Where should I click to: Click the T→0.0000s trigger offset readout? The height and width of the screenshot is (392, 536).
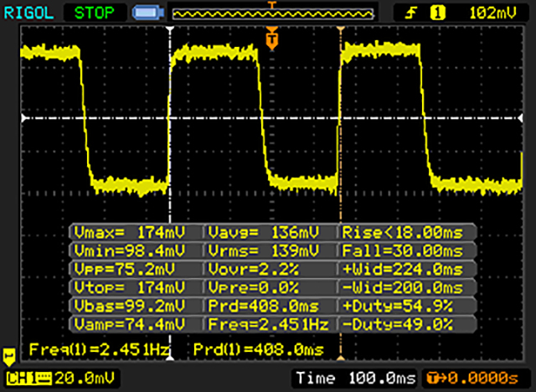click(x=472, y=379)
